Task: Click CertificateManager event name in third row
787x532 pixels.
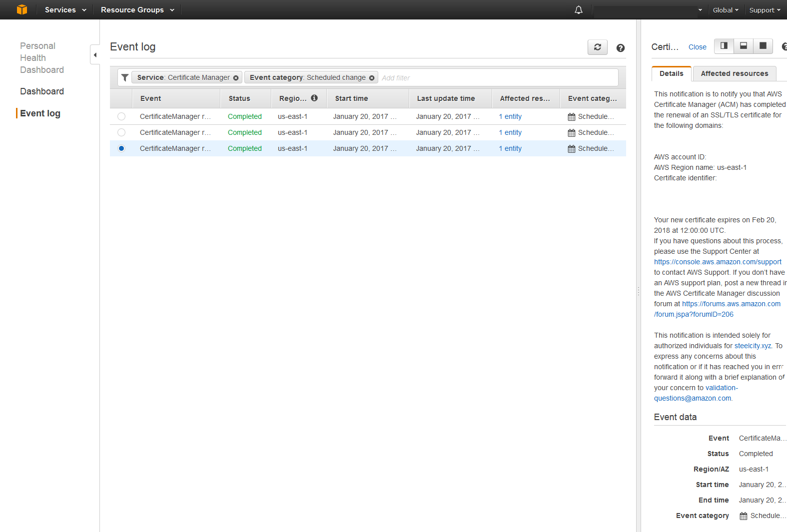Action: pyautogui.click(x=175, y=148)
